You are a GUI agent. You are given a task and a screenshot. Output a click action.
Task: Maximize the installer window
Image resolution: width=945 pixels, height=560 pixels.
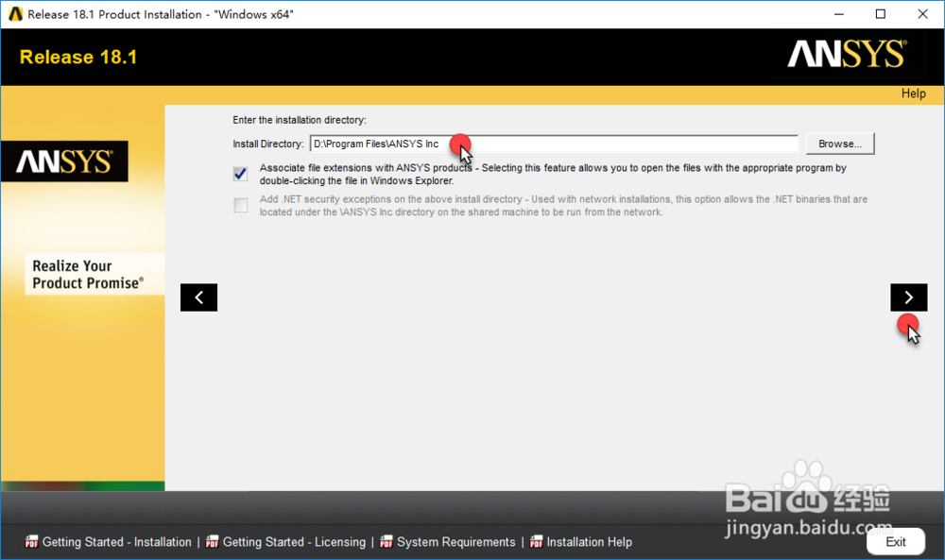click(881, 14)
